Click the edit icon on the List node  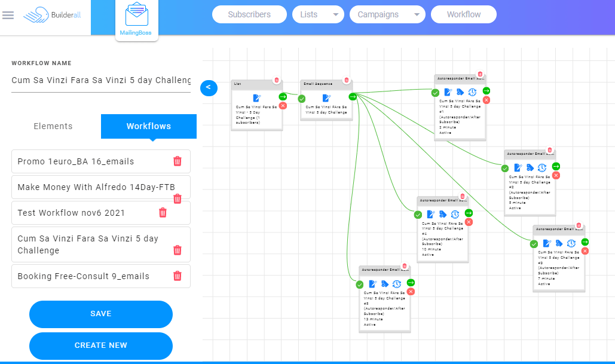coord(257,98)
